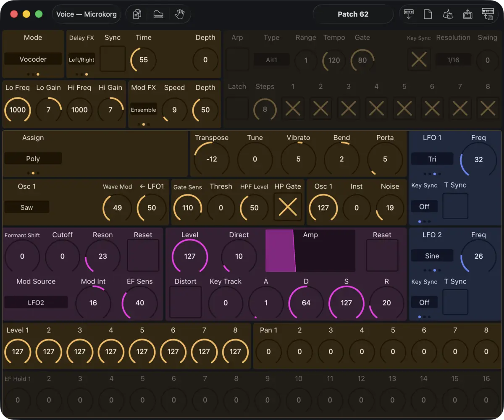This screenshot has width=504, height=420.
Task: Enable the Arp toggle box
Action: coord(237,59)
